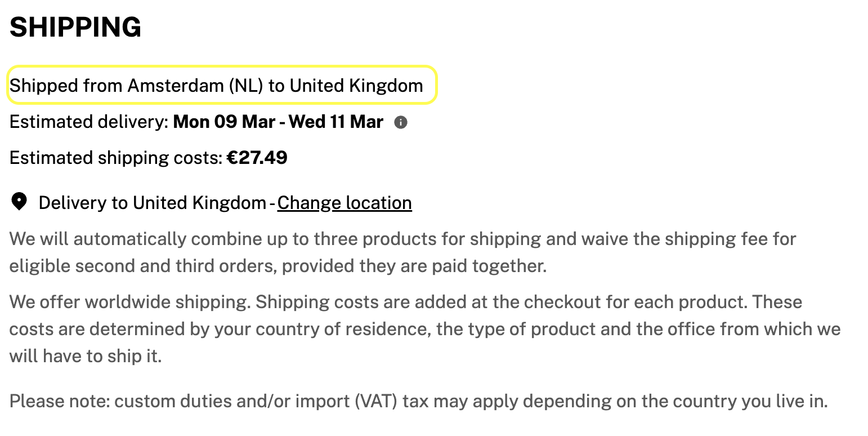Screen dimensions: 868x436
Task: Click the 'Estimated shipping costs:' label
Action: click(x=116, y=158)
